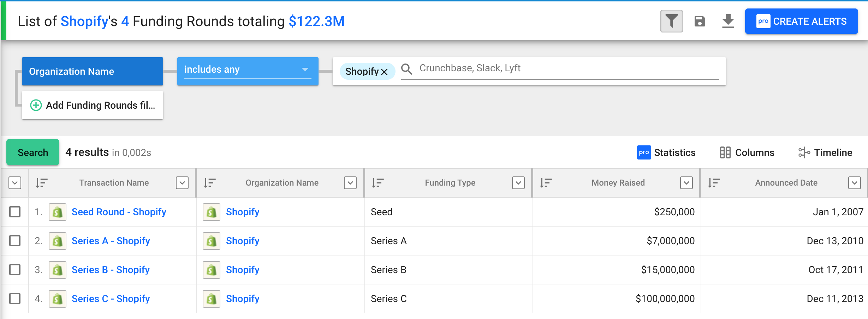Click the green Search button

[x=33, y=152]
